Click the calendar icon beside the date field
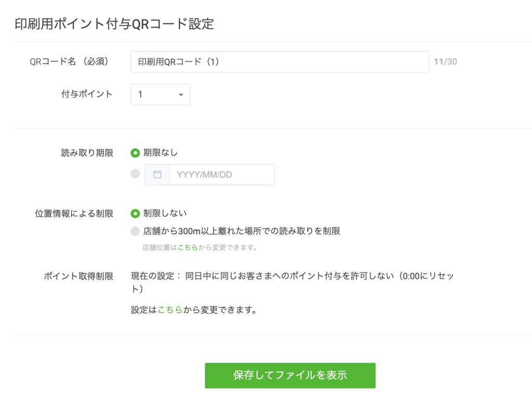Image resolution: width=532 pixels, height=400 pixels. click(x=157, y=175)
